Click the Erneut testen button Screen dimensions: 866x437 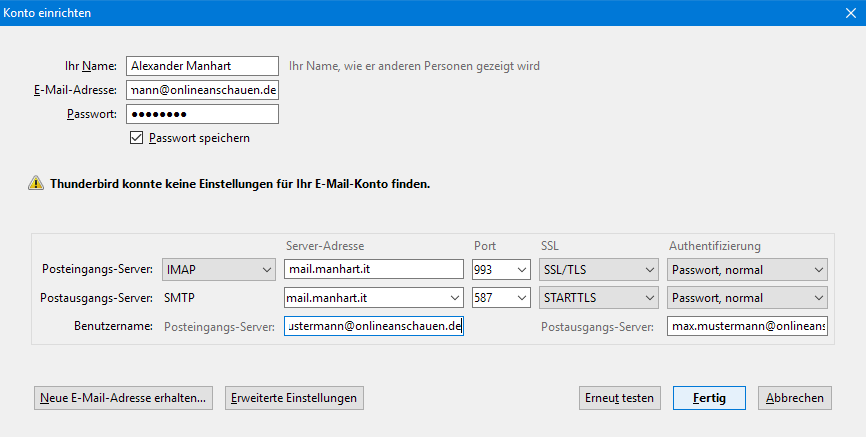[x=620, y=398]
